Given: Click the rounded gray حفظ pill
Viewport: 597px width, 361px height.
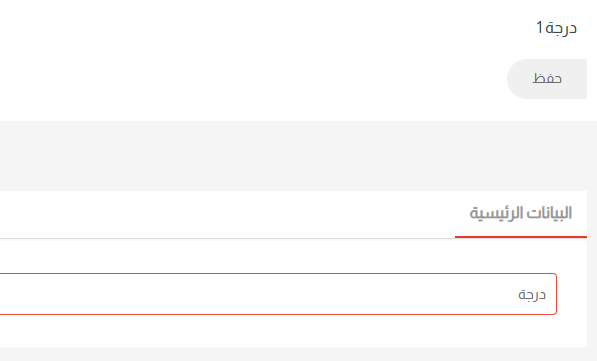Looking at the screenshot, I should [547, 79].
